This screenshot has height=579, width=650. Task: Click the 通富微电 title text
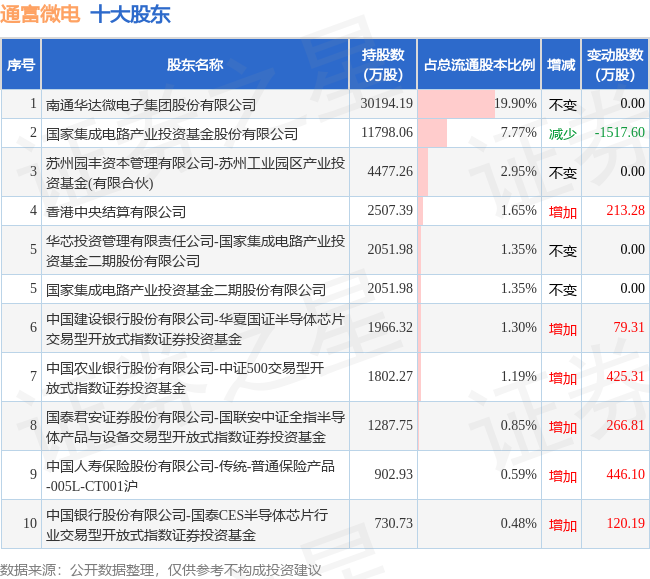40,14
